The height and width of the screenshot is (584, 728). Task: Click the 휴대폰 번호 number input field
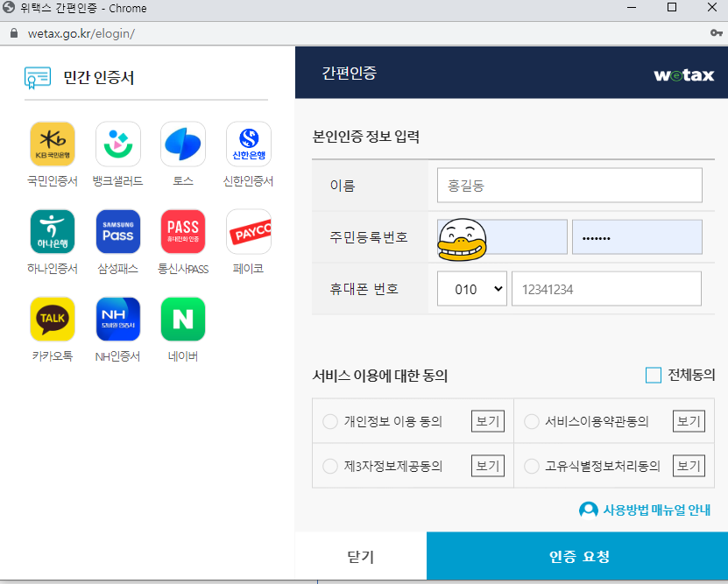tap(606, 289)
